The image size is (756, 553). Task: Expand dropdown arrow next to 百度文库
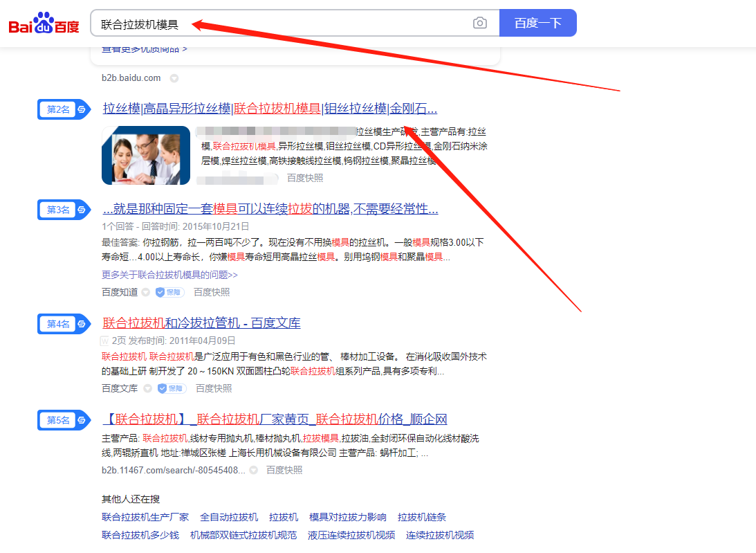pos(148,388)
